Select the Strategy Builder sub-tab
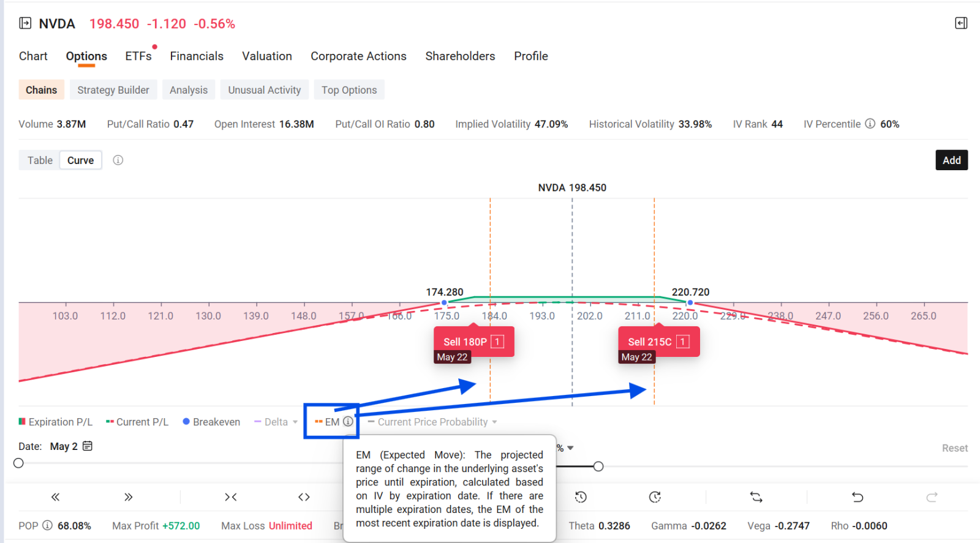Image resolution: width=980 pixels, height=543 pixels. pos(113,90)
